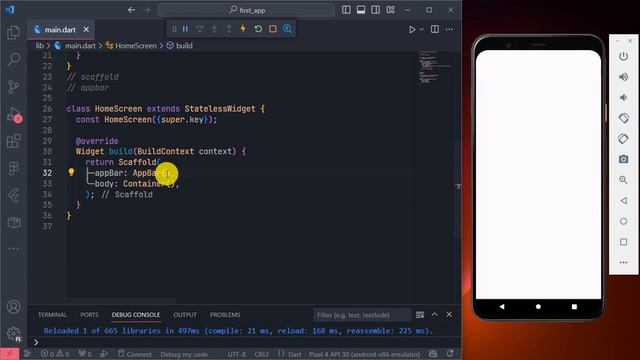This screenshot has height=360, width=640.
Task: Open notifications bell in status bar
Action: [x=450, y=353]
